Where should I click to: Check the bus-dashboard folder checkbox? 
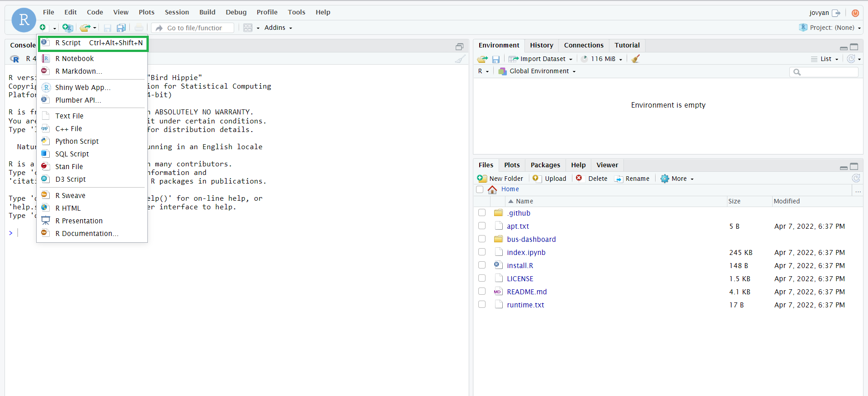click(x=482, y=239)
